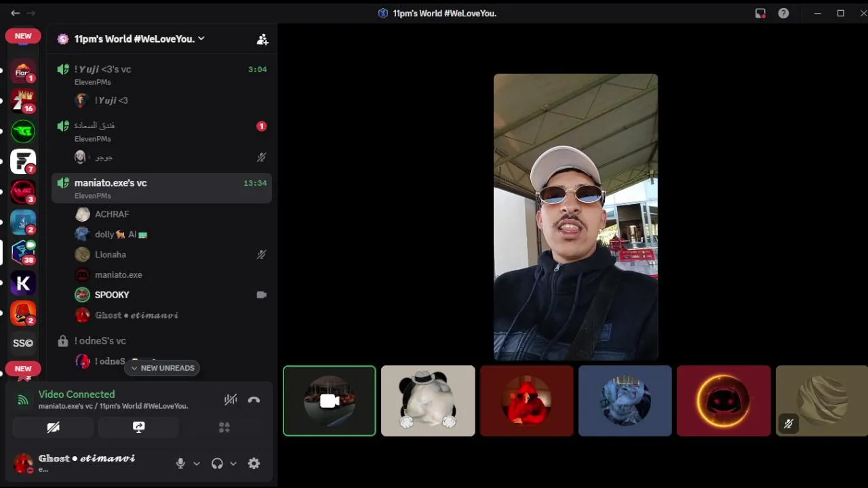Select the green-bordered camera participant tile
The height and width of the screenshot is (488, 868).
tap(330, 401)
